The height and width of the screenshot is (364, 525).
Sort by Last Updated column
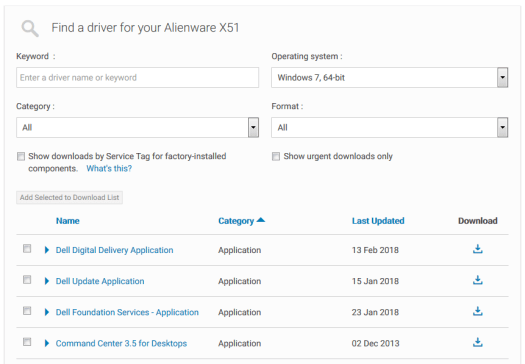pyautogui.click(x=378, y=221)
